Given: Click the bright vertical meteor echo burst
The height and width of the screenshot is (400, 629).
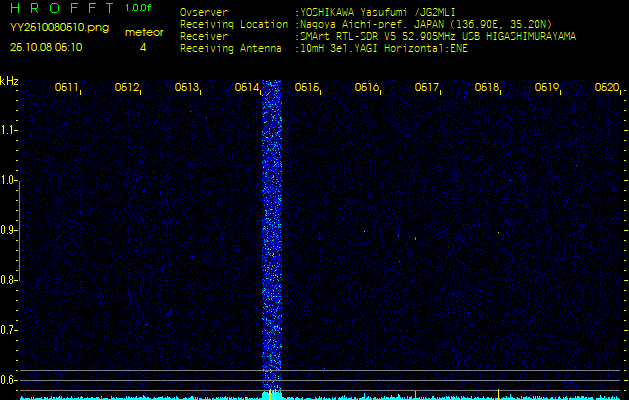Looking at the screenshot, I should [271, 240].
